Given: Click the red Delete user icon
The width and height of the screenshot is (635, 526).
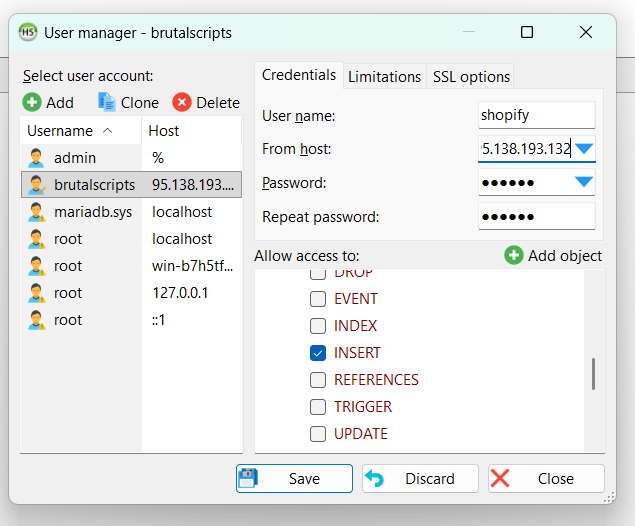Looking at the screenshot, I should [182, 102].
